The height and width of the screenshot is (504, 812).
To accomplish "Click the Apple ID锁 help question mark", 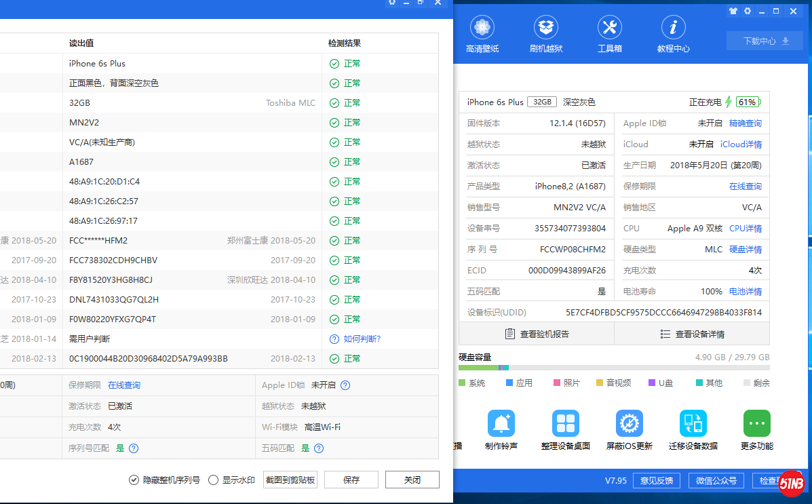I will (345, 385).
